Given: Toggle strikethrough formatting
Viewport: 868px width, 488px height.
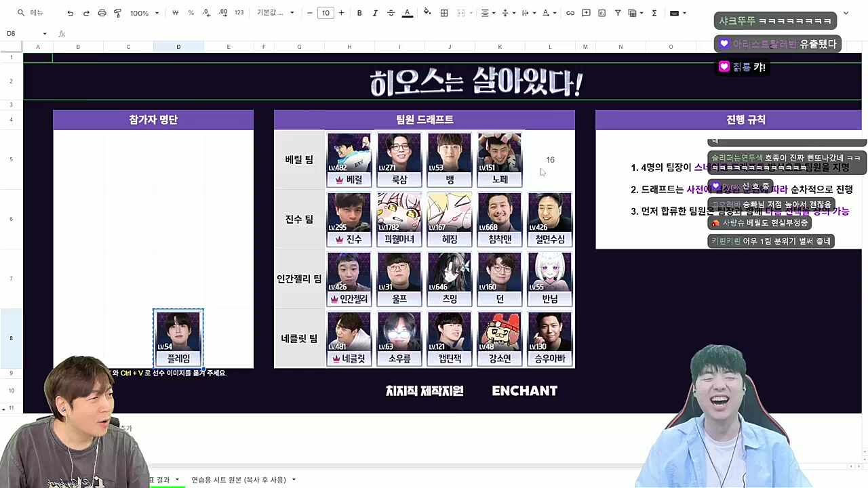Looking at the screenshot, I should pos(391,13).
